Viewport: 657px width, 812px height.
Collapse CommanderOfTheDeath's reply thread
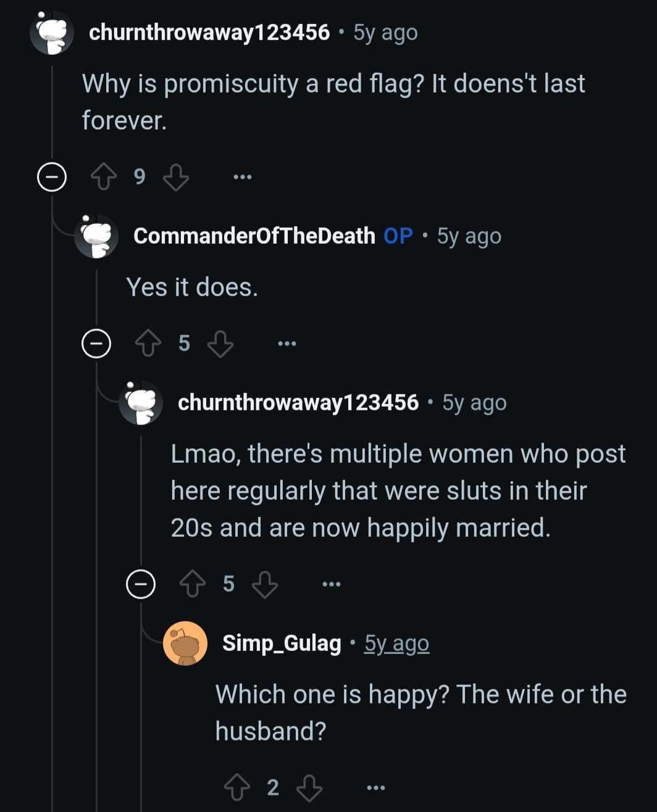point(96,344)
